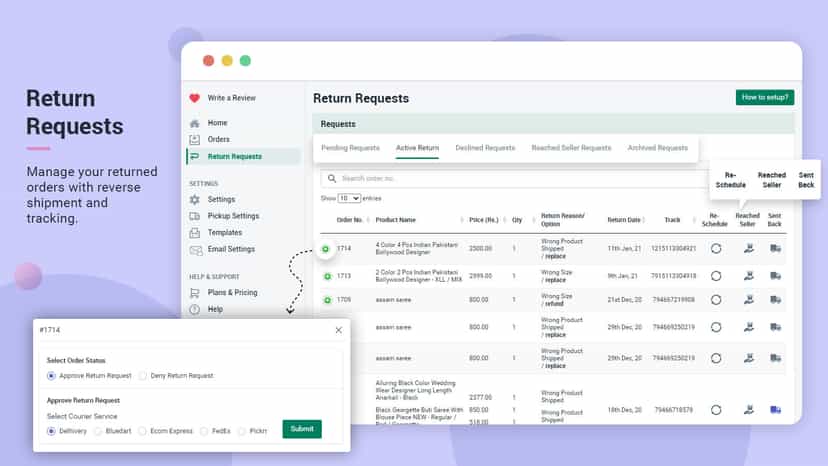Image resolution: width=828 pixels, height=466 pixels.
Task: Choose Delhivery courier service
Action: (x=51, y=431)
